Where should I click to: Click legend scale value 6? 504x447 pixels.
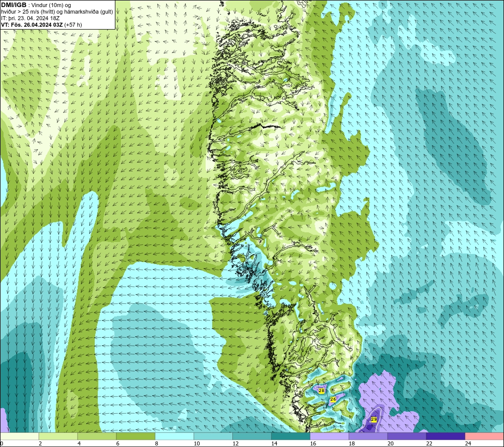pyautogui.click(x=117, y=443)
